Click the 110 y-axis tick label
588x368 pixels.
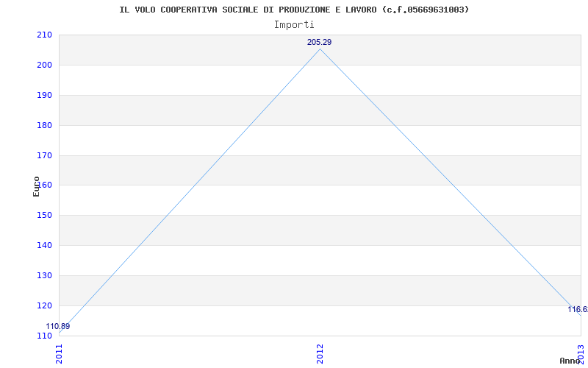click(44, 336)
